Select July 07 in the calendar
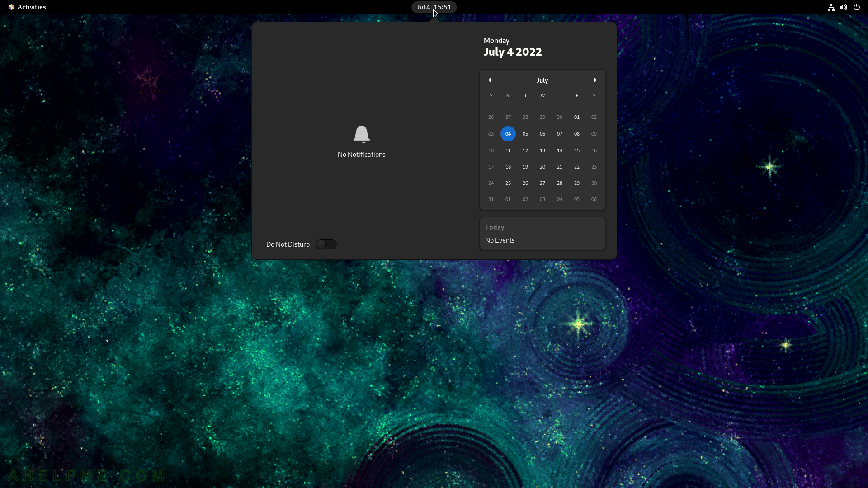 click(560, 134)
